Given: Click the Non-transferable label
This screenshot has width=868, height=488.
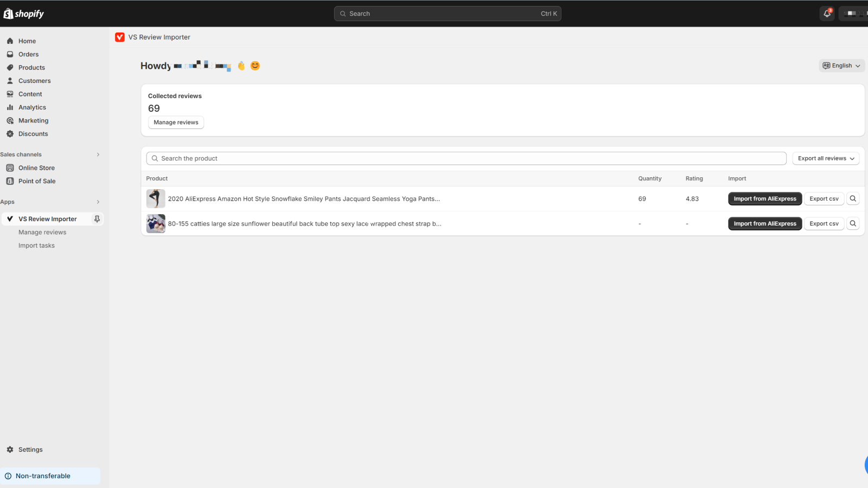Looking at the screenshot, I should 43,476.
